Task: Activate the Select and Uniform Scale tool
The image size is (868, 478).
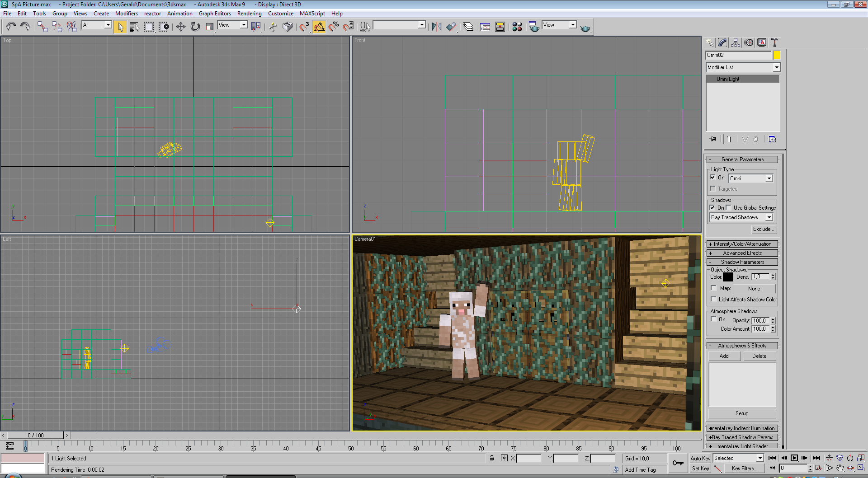Action: click(209, 27)
